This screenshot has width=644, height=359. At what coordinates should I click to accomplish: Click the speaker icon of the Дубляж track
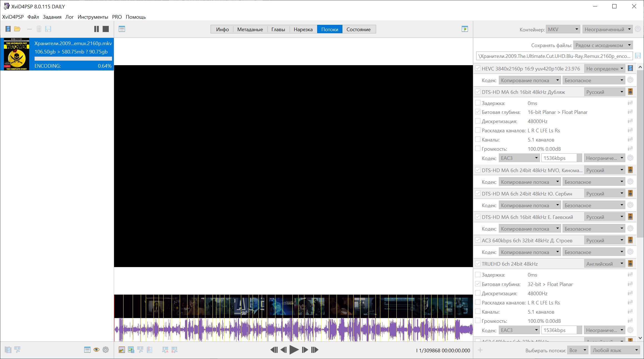630,92
